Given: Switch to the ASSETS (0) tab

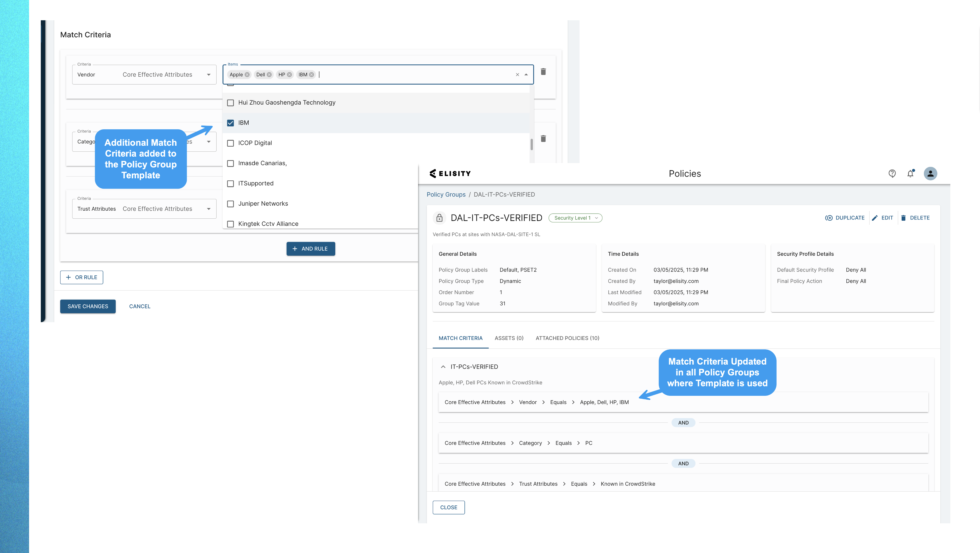Looking at the screenshot, I should tap(509, 338).
